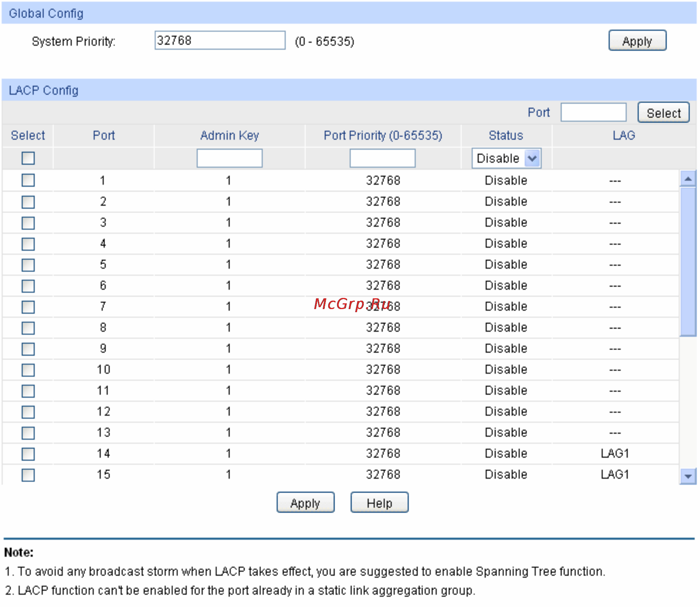This screenshot has width=700, height=607.
Task: Click the port table scrollbar thumb
Action: coord(688,262)
